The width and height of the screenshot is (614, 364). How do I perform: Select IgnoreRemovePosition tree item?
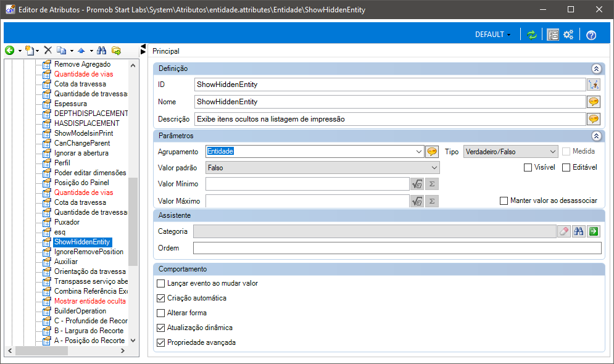tap(88, 252)
